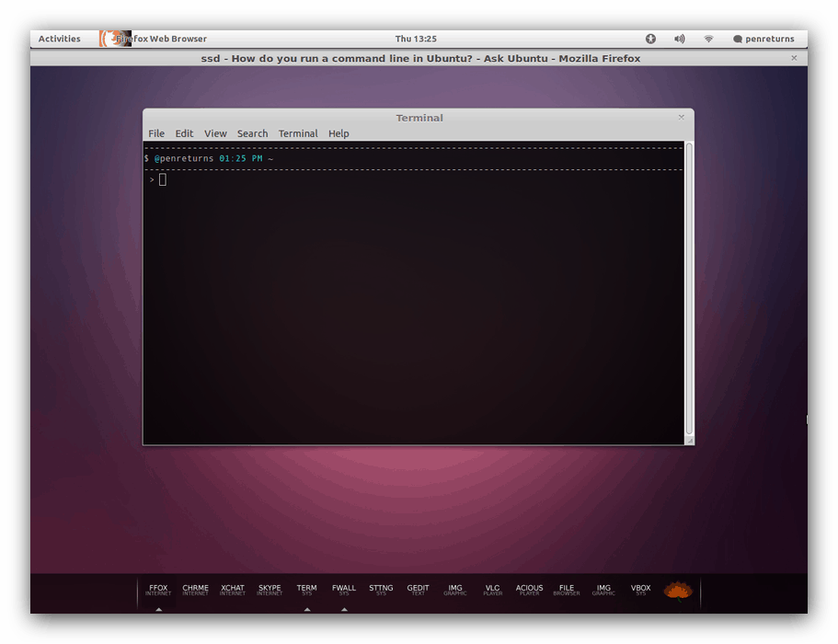Open the IMG launcher next to VBOX

pyautogui.click(x=603, y=590)
